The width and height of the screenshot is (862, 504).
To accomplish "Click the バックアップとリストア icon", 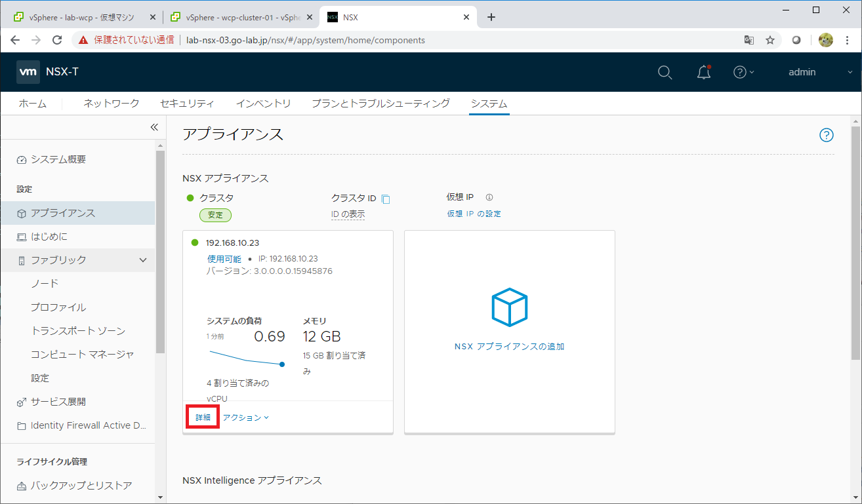I will pyautogui.click(x=22, y=486).
